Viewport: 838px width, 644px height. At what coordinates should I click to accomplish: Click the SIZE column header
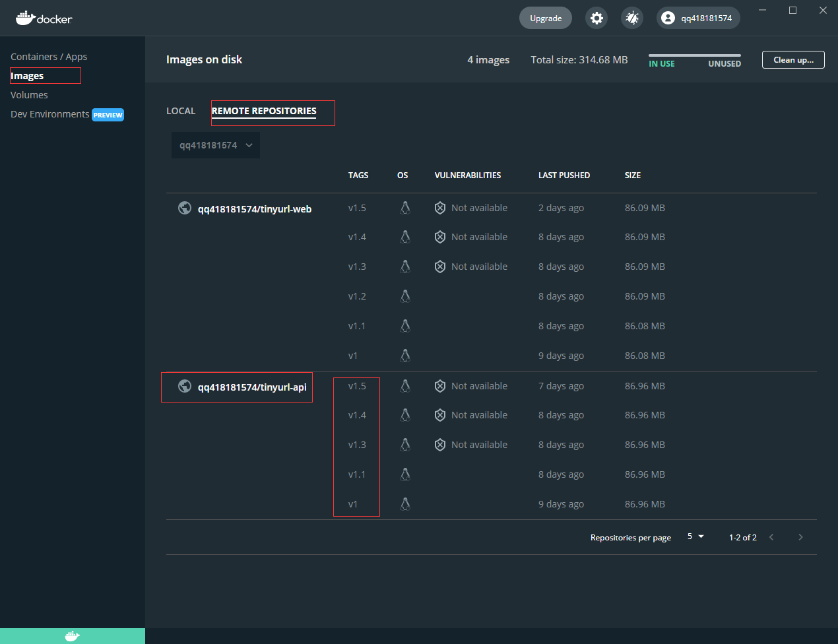point(633,176)
